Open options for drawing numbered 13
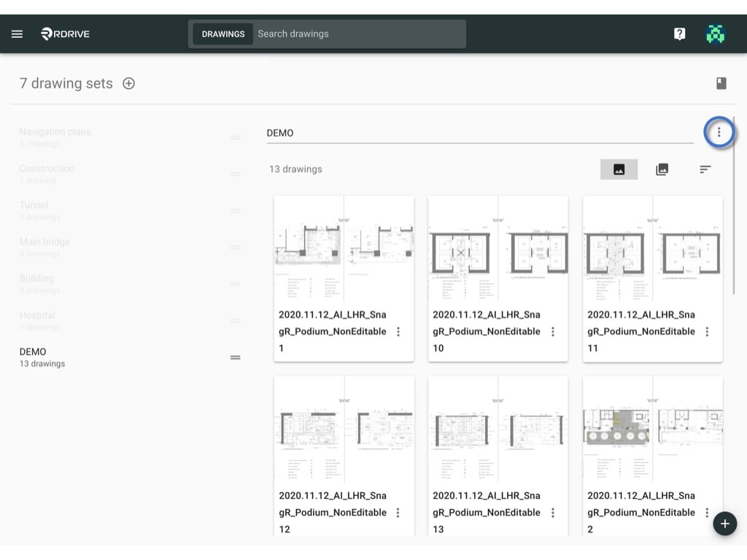 (x=553, y=513)
